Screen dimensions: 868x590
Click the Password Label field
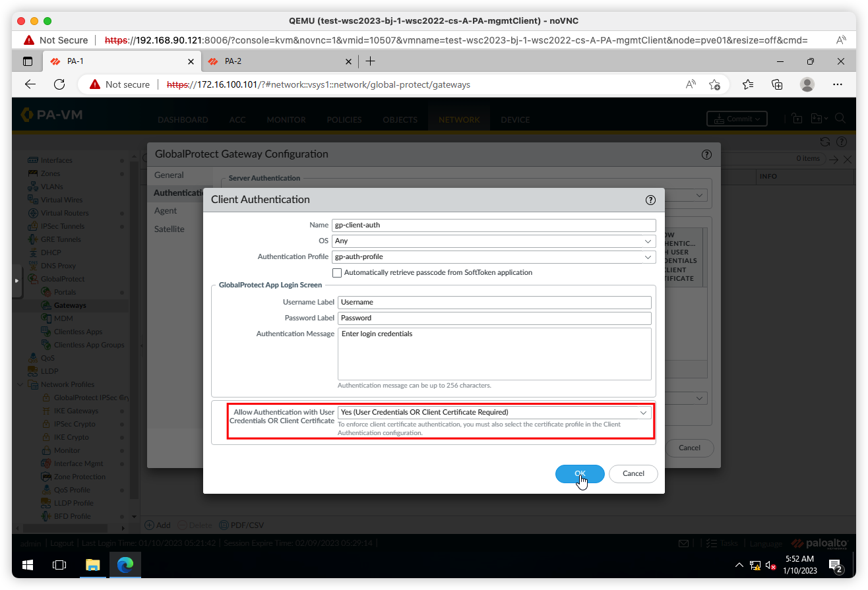(x=495, y=318)
